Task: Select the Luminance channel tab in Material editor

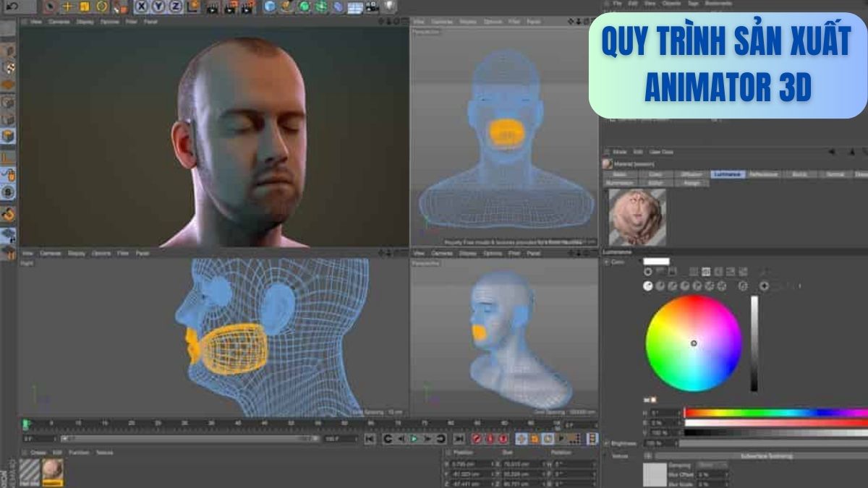Action: [728, 174]
